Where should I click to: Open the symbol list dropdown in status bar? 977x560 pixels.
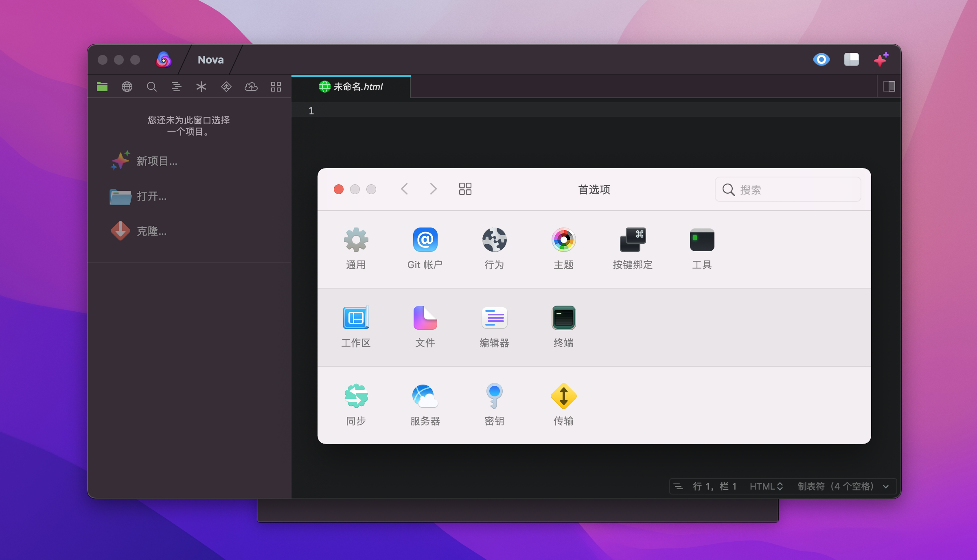pos(678,486)
